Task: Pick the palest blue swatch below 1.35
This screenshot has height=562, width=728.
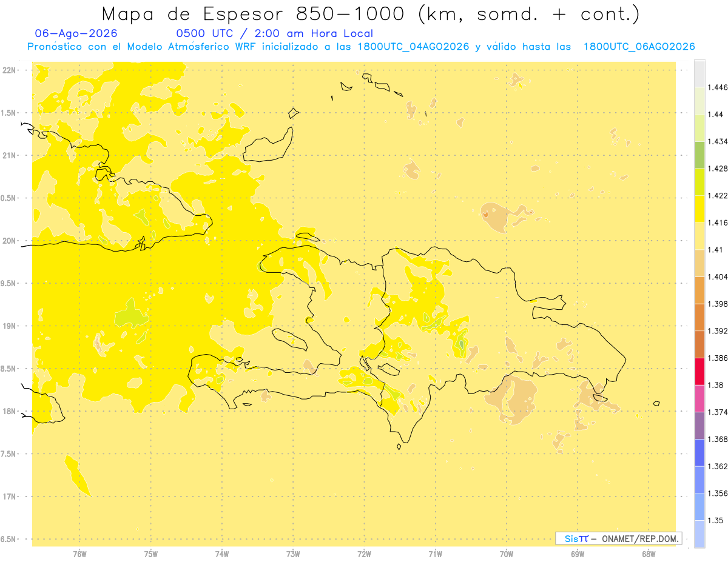Action: (x=699, y=534)
